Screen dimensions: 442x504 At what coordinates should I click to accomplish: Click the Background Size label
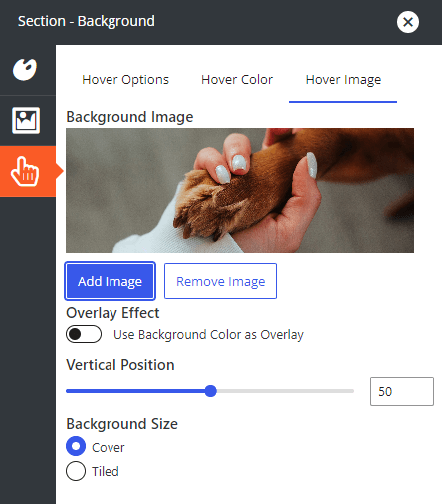[x=121, y=424]
